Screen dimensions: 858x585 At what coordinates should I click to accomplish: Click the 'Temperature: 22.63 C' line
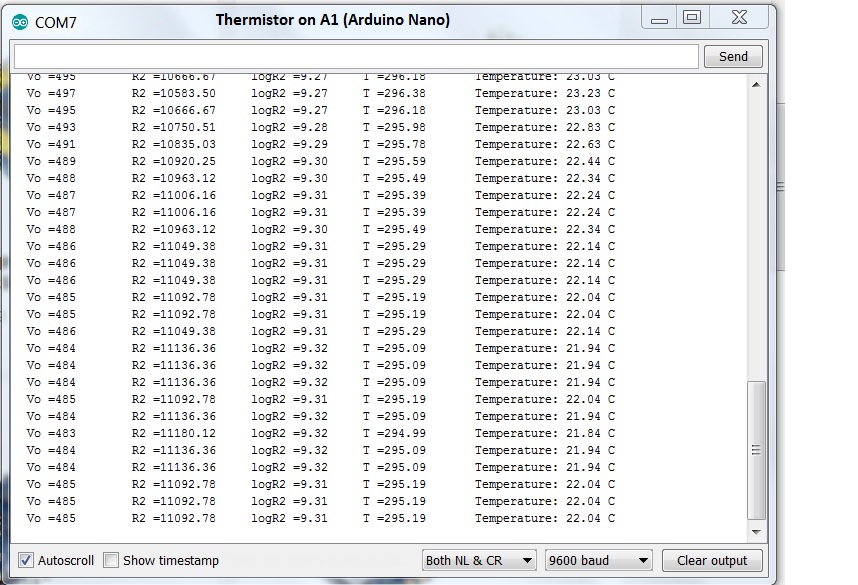pyautogui.click(x=544, y=144)
